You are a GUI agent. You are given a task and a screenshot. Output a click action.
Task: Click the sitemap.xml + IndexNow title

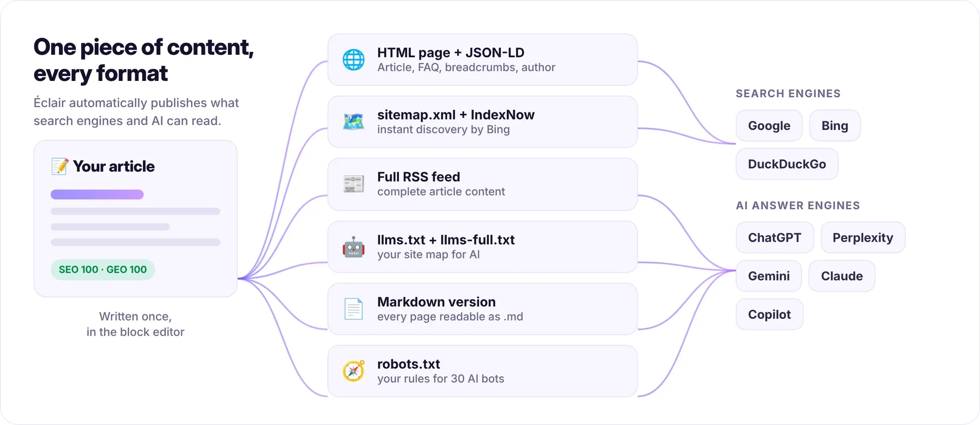(456, 115)
